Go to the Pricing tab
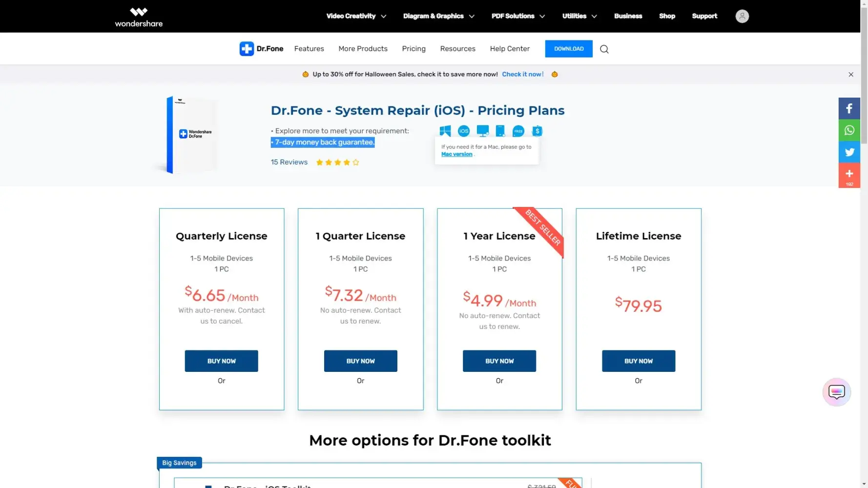The width and height of the screenshot is (868, 488). coord(413,49)
